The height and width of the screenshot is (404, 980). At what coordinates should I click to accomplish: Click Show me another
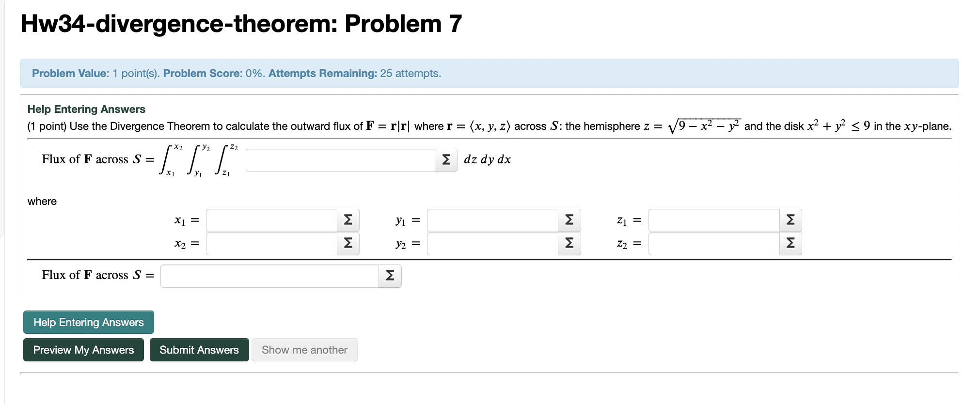[x=304, y=350]
